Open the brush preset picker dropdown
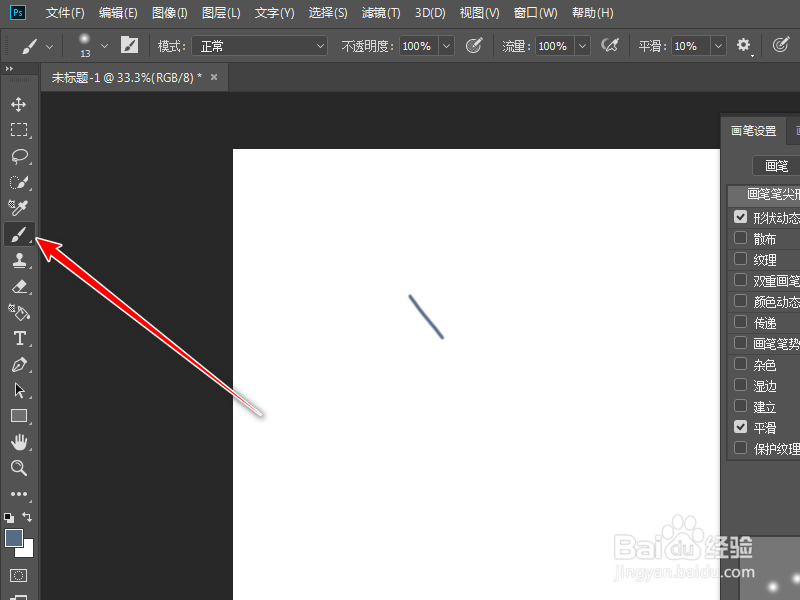 pos(105,46)
